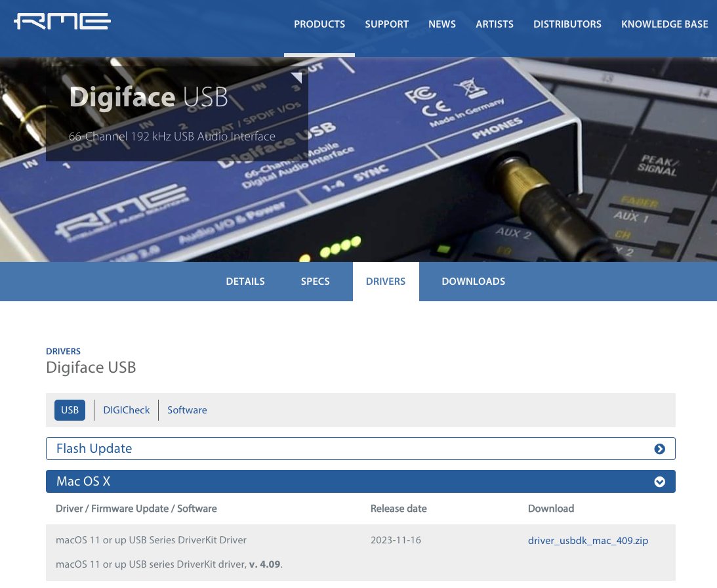Viewport: 717px width, 588px height.
Task: Open the KNOWLEDGE BASE link
Action: coord(665,24)
